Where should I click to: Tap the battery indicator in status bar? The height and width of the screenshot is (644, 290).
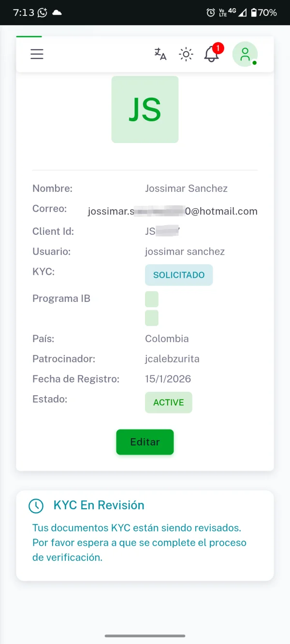coord(254,13)
